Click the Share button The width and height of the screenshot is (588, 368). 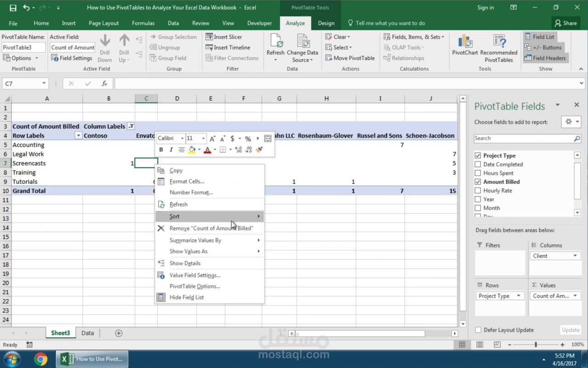[565, 23]
